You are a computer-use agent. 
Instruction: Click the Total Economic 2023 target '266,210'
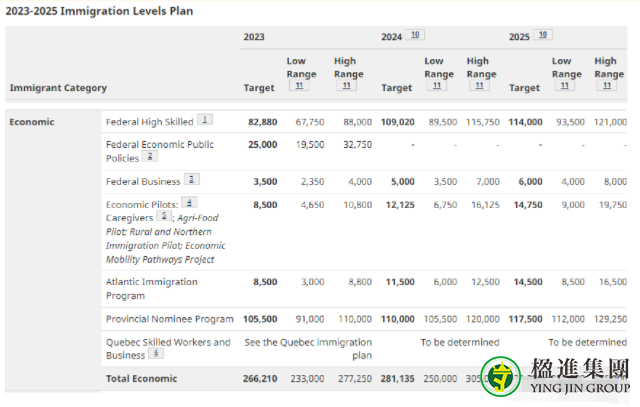260,378
